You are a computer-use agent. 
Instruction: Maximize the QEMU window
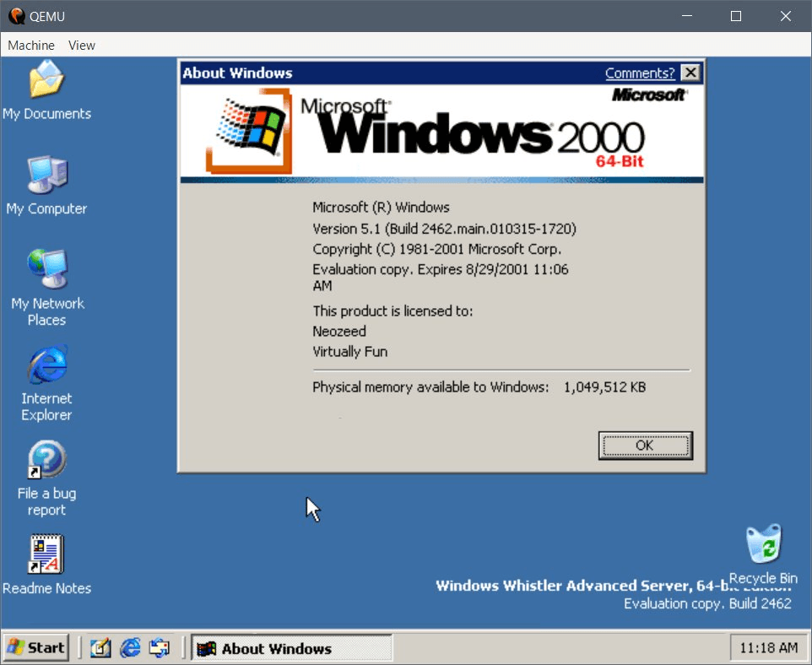click(736, 16)
